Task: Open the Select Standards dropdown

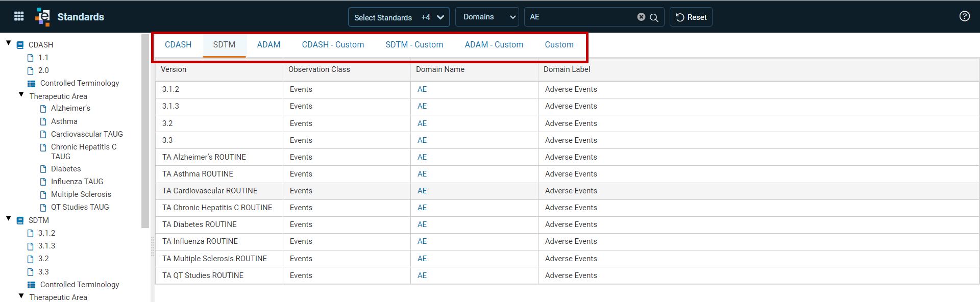Action: pos(399,17)
